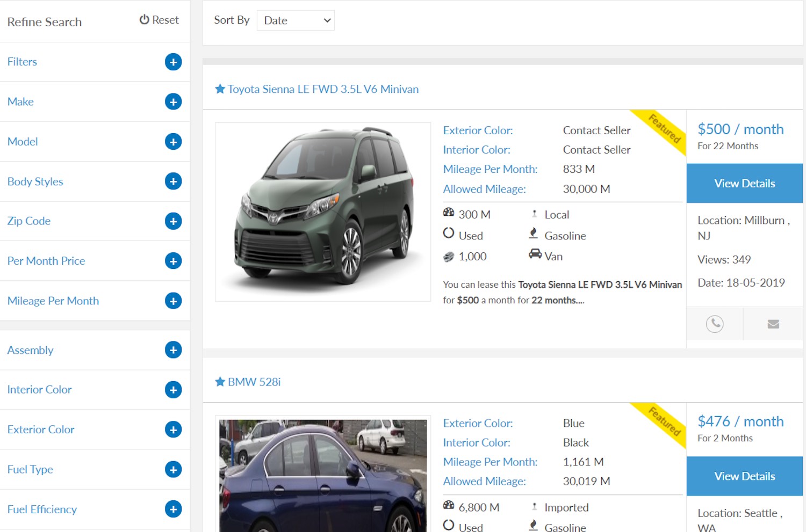The image size is (806, 532).
Task: Click the assembly icon beside Imported
Action: pos(534,507)
